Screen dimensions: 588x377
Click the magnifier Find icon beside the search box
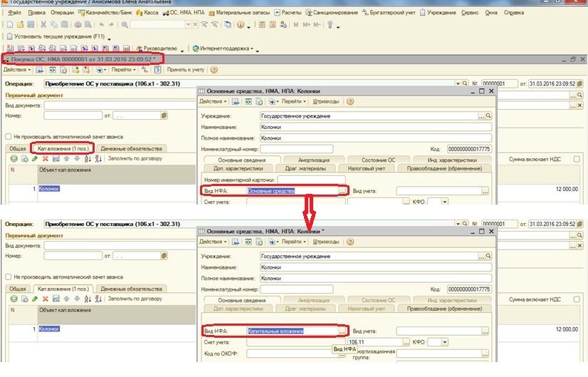tap(125, 25)
